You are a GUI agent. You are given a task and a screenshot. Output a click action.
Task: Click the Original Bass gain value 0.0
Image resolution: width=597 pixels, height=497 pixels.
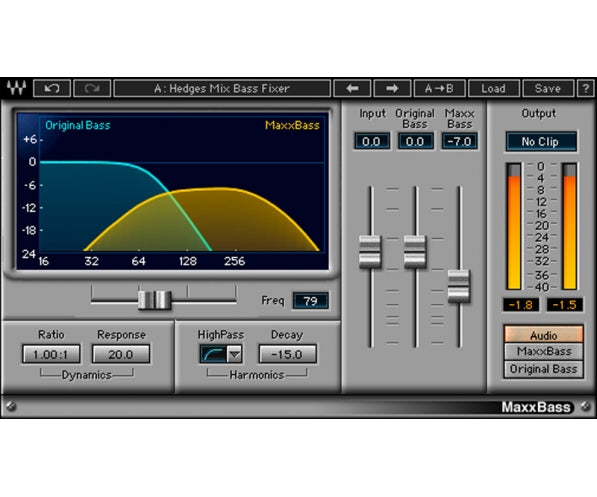coord(415,142)
